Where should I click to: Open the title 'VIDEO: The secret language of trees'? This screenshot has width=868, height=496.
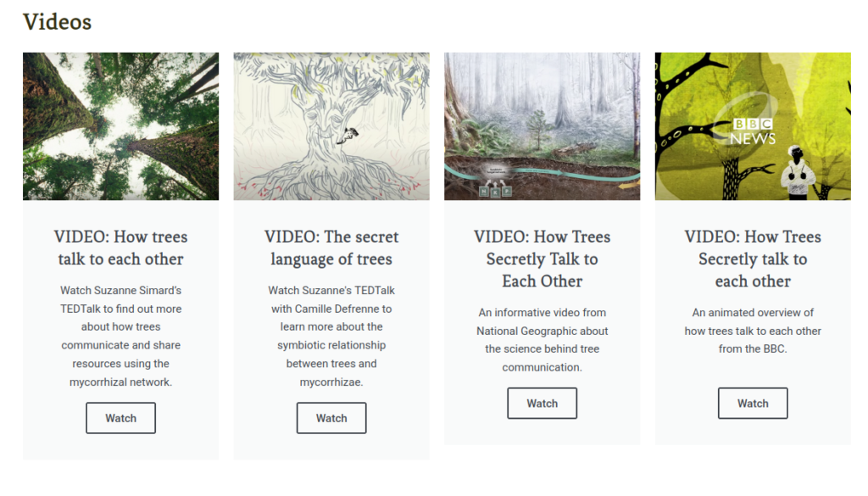[331, 248]
